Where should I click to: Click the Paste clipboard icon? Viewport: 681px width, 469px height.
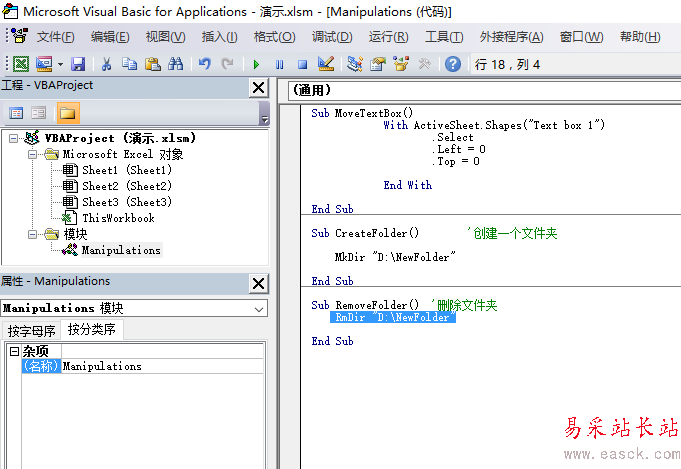[152, 64]
